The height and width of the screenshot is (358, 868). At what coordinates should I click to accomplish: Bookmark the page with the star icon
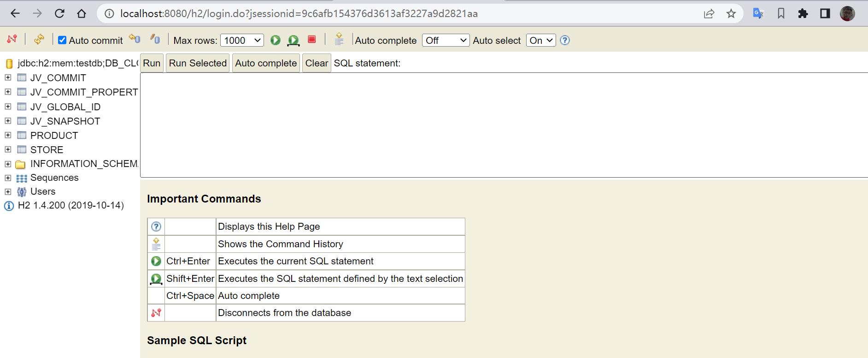pos(731,13)
